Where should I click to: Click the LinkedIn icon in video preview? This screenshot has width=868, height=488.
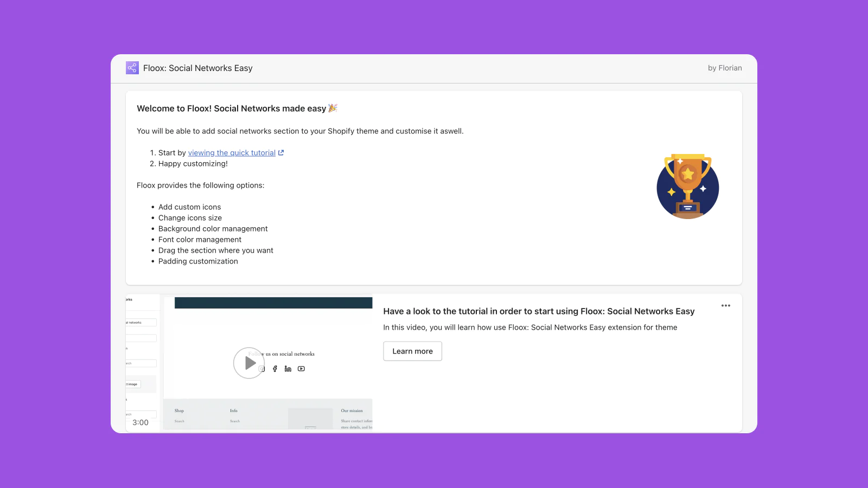pyautogui.click(x=288, y=369)
